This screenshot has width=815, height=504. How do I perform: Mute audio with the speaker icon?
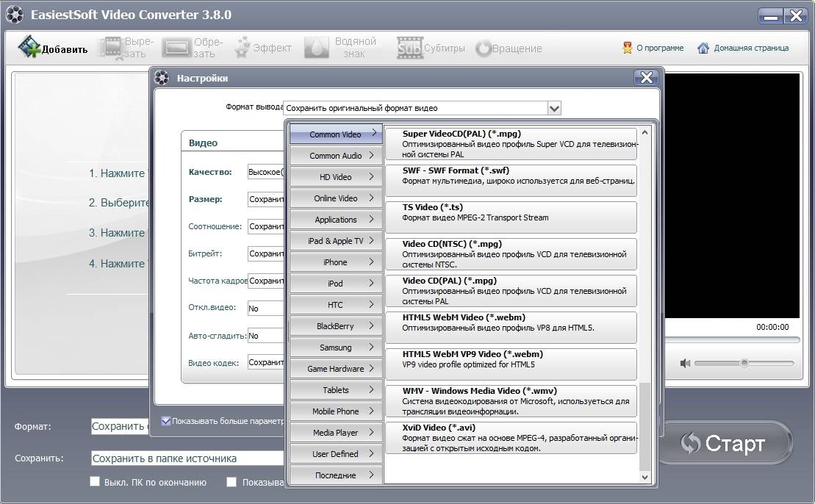tap(685, 363)
